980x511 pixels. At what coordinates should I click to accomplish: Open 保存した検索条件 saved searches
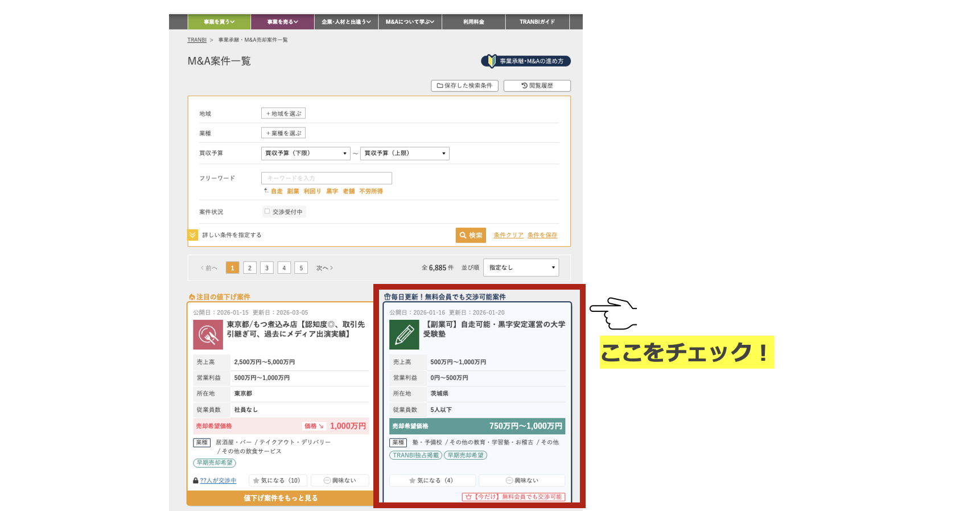click(464, 85)
